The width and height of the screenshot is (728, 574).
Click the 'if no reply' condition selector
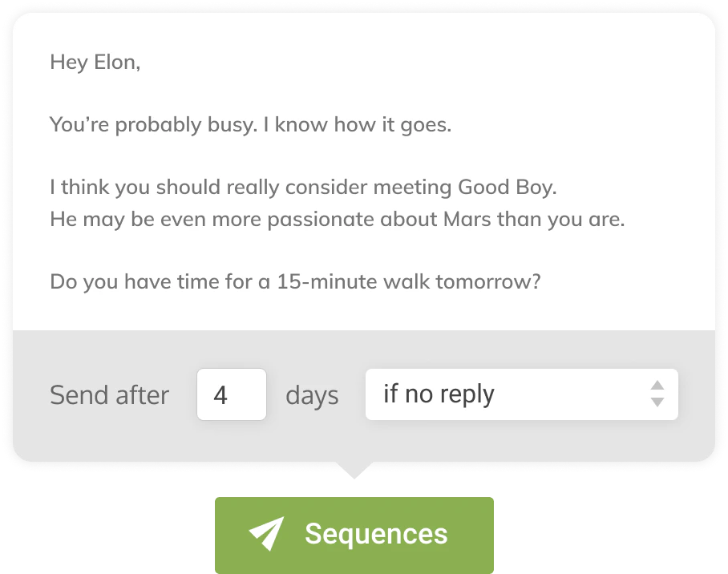click(521, 394)
